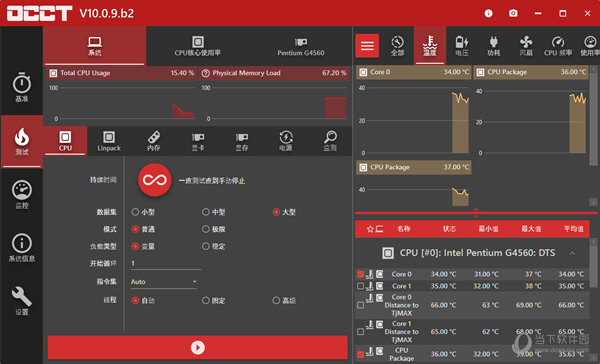
Task: Show fan sensors with the fan icon
Action: (526, 46)
